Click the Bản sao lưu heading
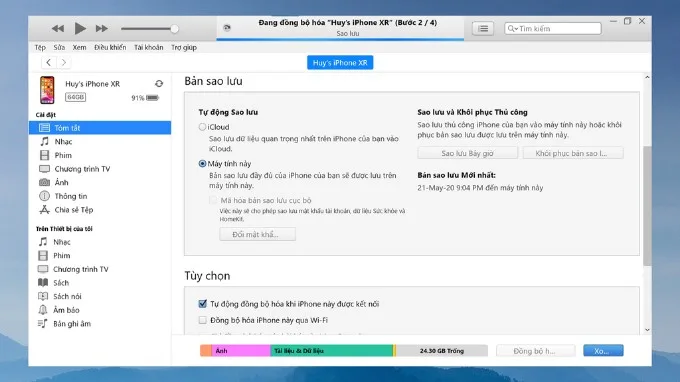The width and height of the screenshot is (680, 382). pos(213,81)
